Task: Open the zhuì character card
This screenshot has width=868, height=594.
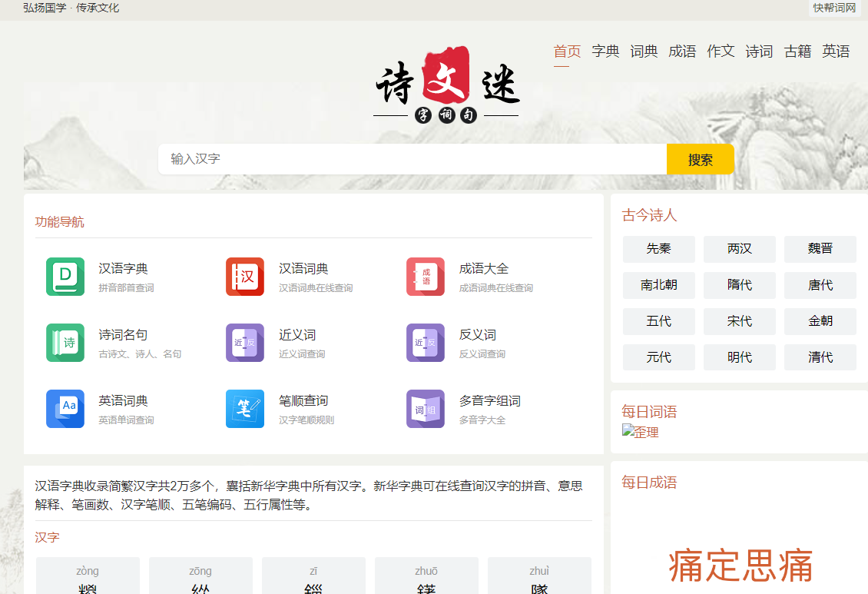Action: 539,576
